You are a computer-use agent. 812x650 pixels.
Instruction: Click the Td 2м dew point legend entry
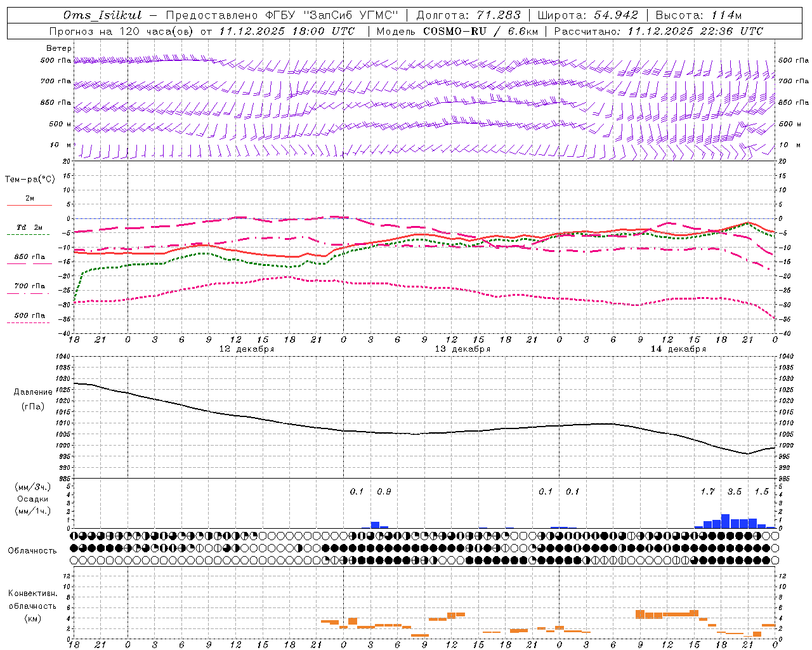[29, 227]
